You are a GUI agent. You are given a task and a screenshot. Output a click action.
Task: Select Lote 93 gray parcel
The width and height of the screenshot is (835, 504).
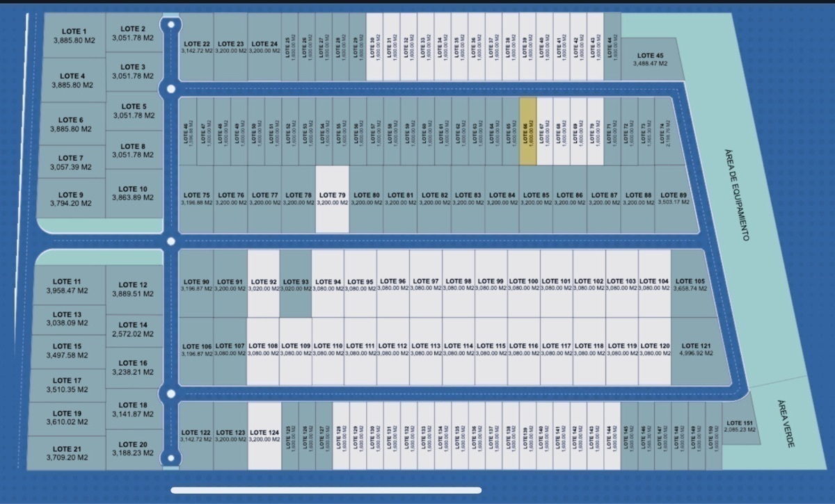[296, 285]
